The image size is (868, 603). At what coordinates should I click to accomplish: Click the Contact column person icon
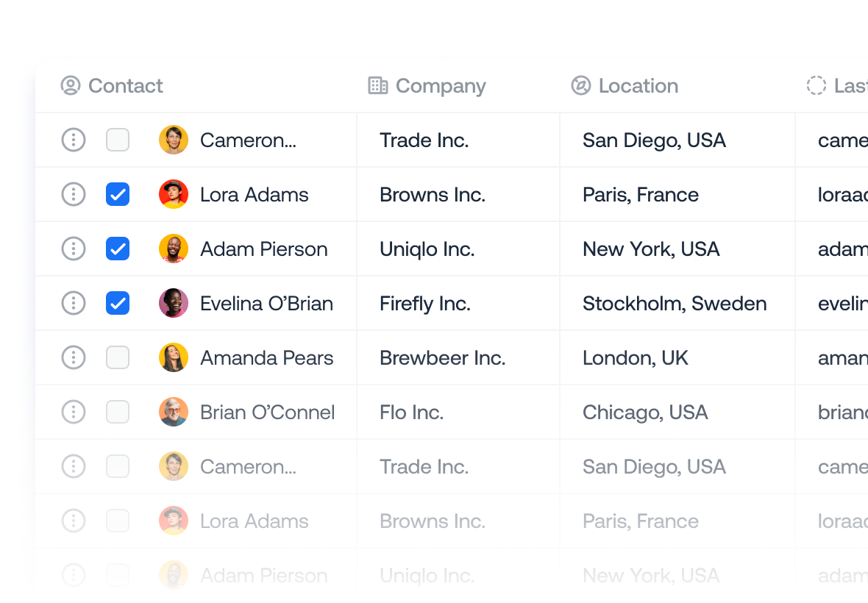71,86
